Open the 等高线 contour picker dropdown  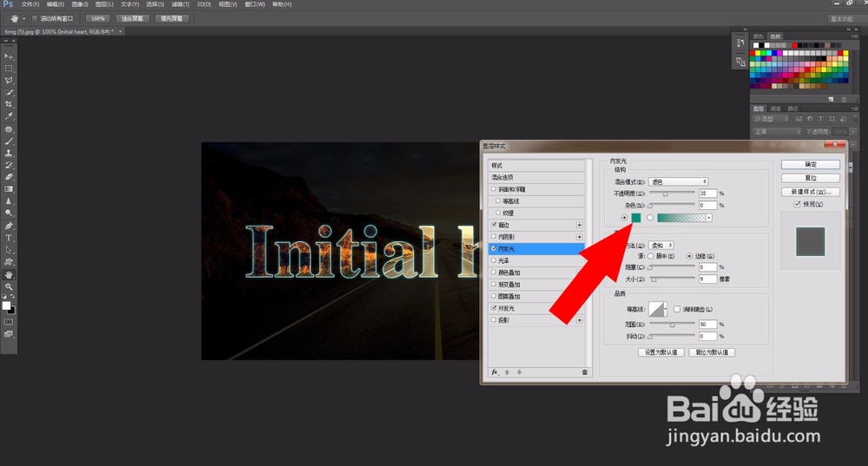coord(666,310)
